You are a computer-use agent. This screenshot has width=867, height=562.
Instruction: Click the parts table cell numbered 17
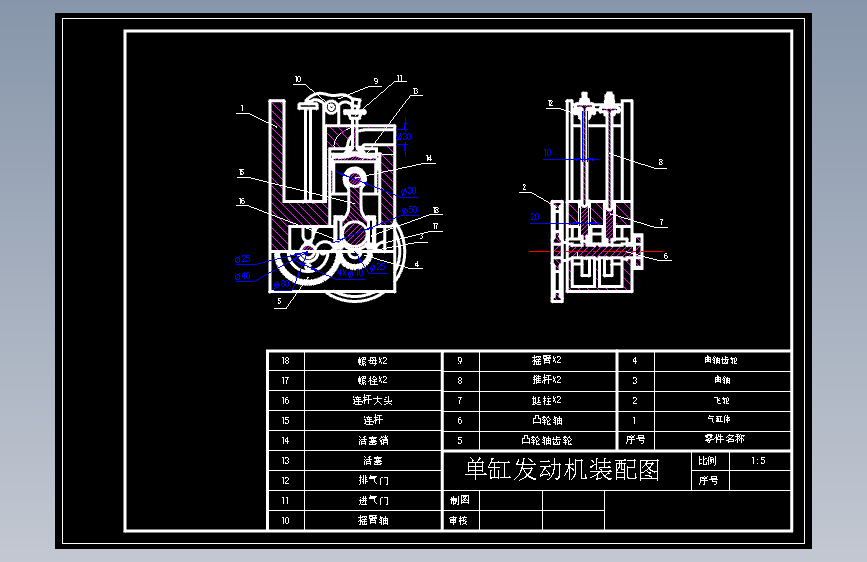point(285,381)
